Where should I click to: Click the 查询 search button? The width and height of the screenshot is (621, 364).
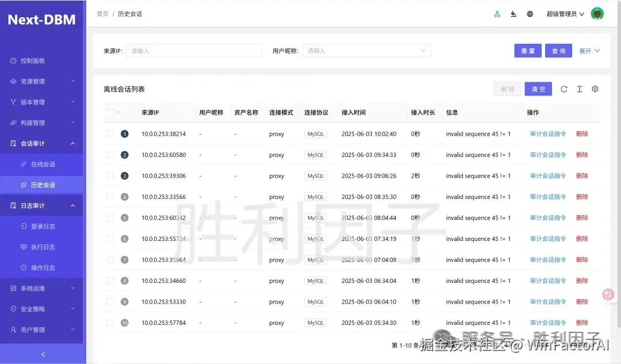pos(558,51)
